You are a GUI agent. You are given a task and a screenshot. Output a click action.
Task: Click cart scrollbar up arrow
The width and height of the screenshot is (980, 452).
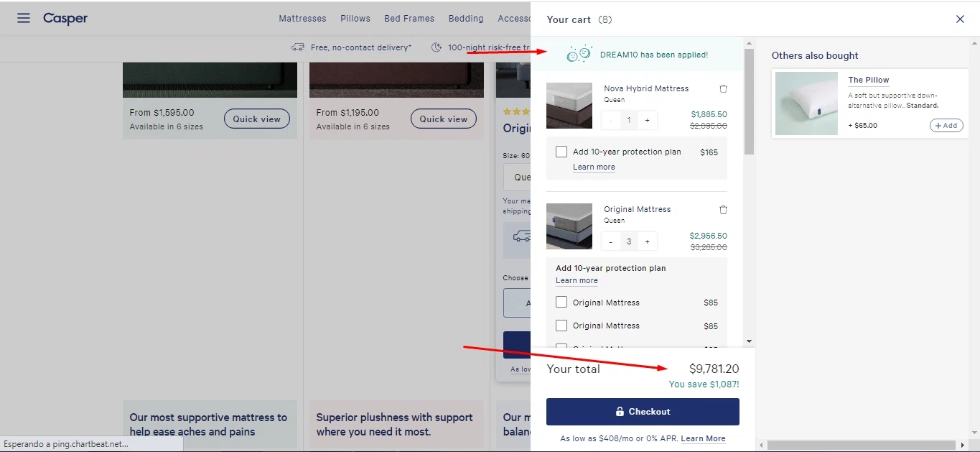(750, 42)
